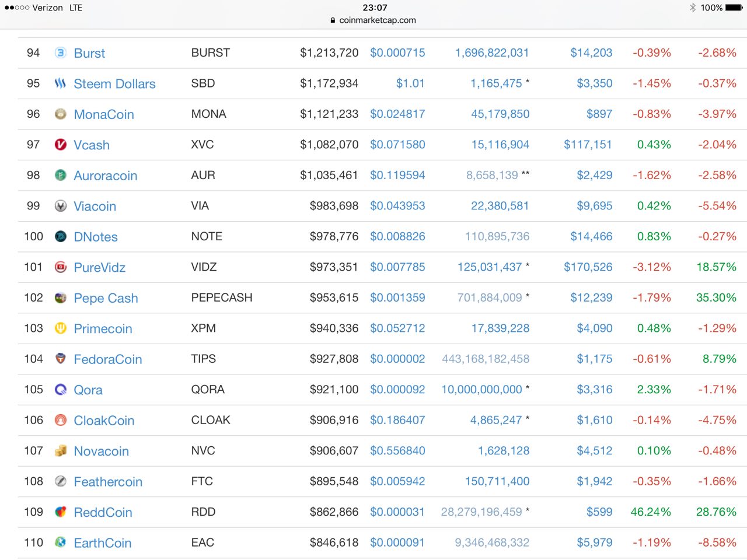Select Feathercoin market cap $895,548

[x=334, y=481]
